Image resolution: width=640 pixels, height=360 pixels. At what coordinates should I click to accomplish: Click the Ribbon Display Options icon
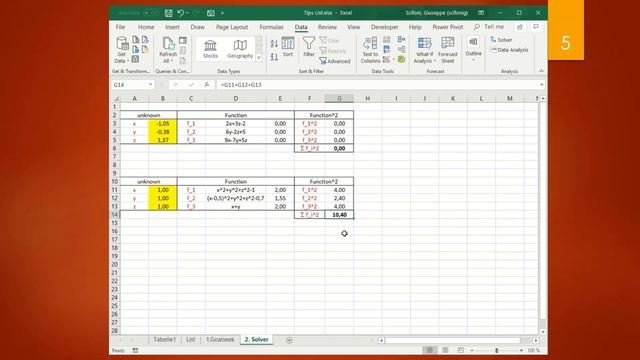[481, 13]
